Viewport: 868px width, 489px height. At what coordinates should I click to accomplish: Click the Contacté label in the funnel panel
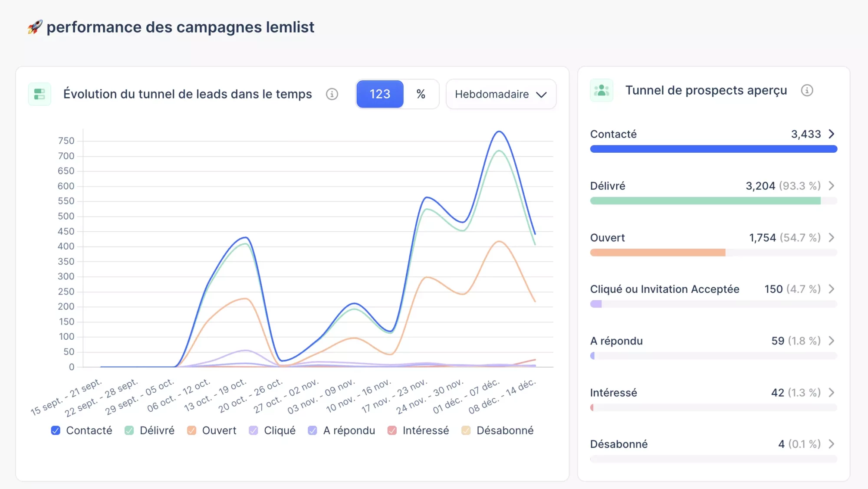(613, 134)
